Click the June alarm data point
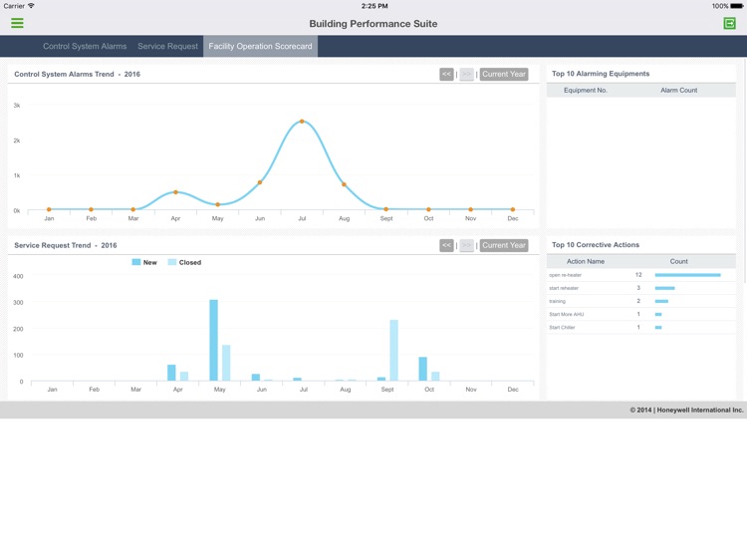 pyautogui.click(x=260, y=182)
